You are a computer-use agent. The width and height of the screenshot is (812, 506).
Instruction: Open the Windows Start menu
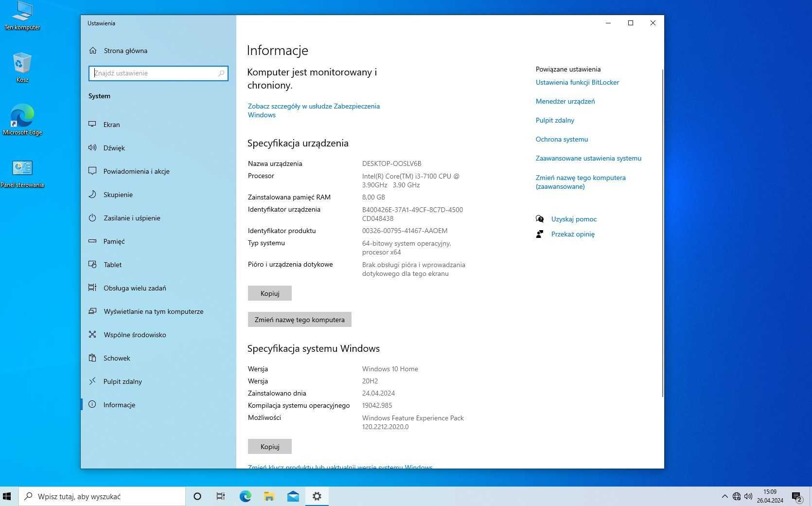7,496
